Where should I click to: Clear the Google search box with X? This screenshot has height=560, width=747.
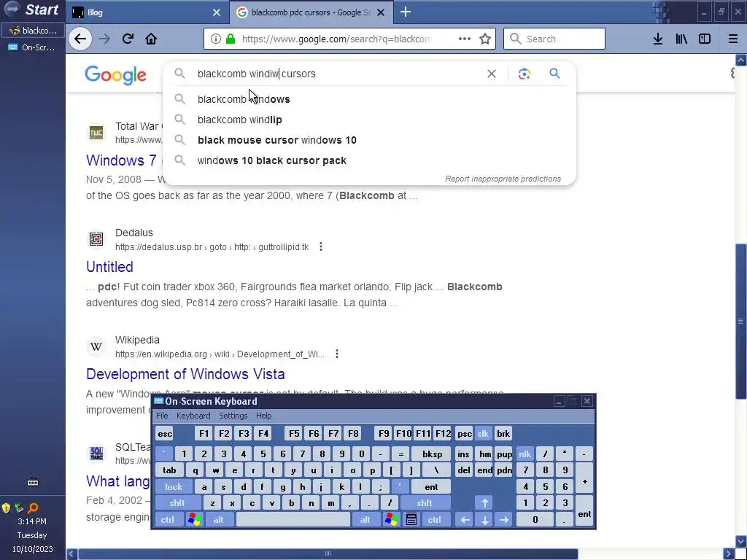pos(492,74)
